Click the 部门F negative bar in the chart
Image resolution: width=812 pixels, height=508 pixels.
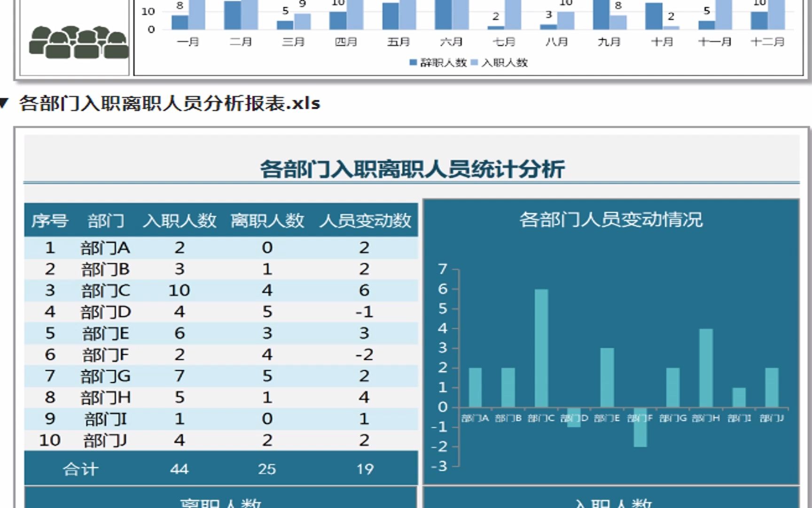pos(640,427)
